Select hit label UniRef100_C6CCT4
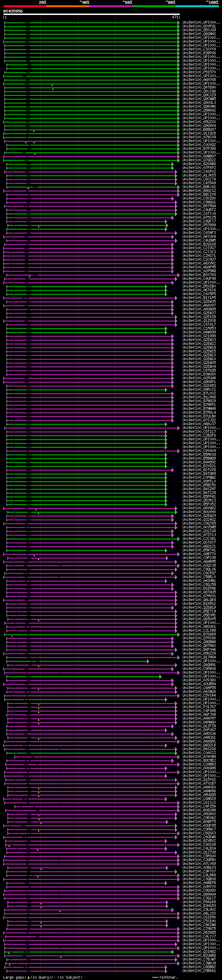Viewport: 222px width, 980px height. tap(199, 179)
